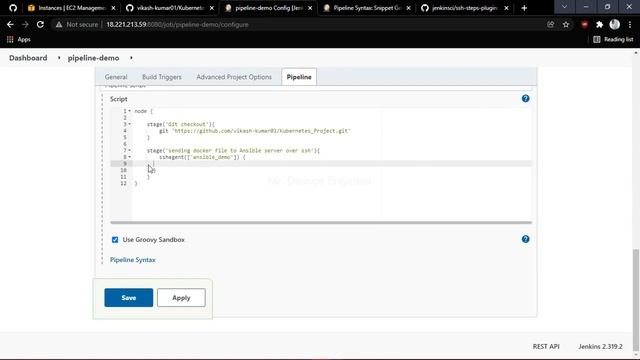Go back to previous page
Viewport: 640px width, 360px height.
(10, 24)
